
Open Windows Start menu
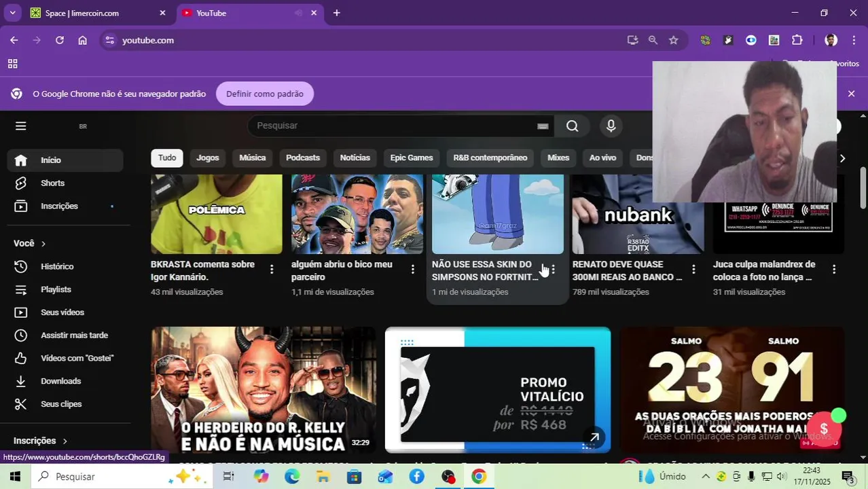point(15,477)
